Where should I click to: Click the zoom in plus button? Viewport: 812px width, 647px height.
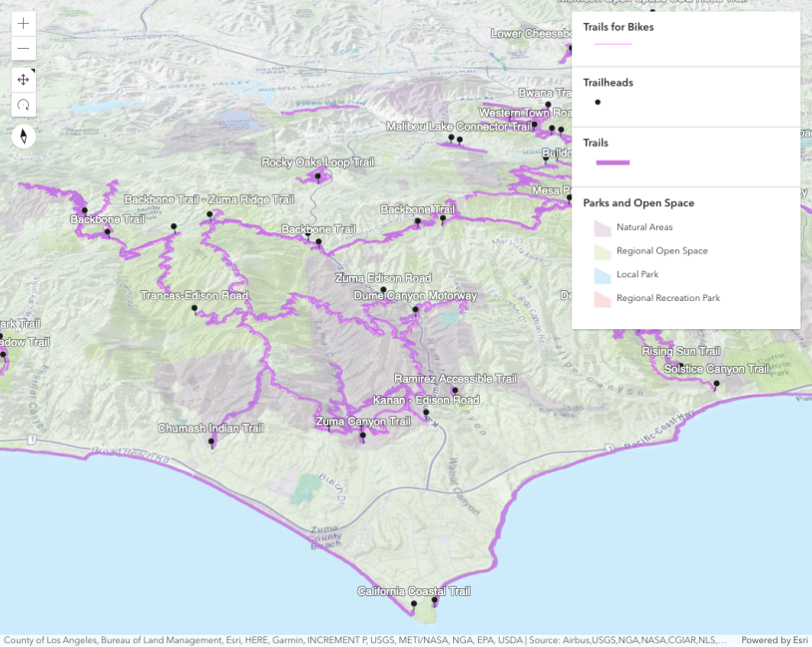[x=23, y=23]
